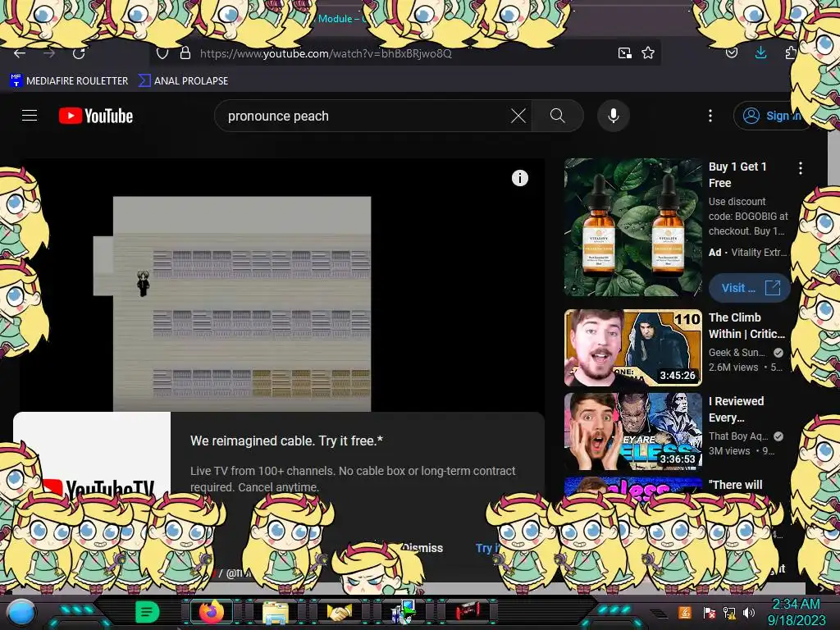Open the volume speaker icon in the tray
840x630 pixels.
tap(749, 612)
